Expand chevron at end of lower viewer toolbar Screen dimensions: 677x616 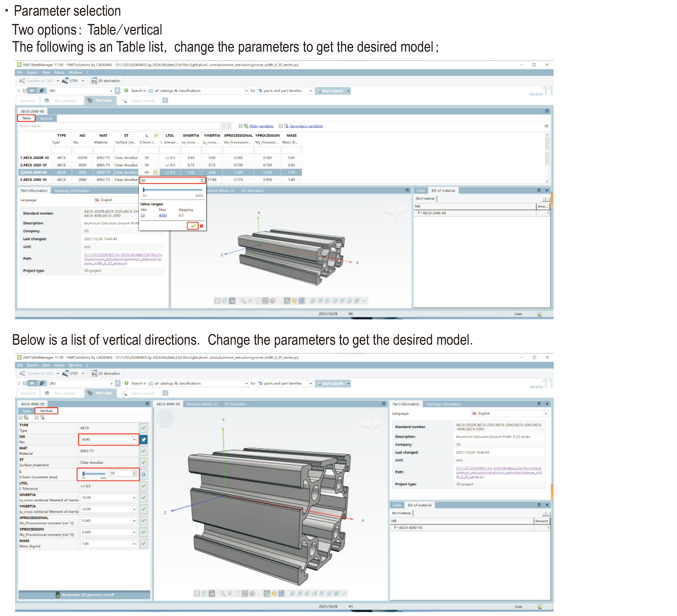coord(343,594)
